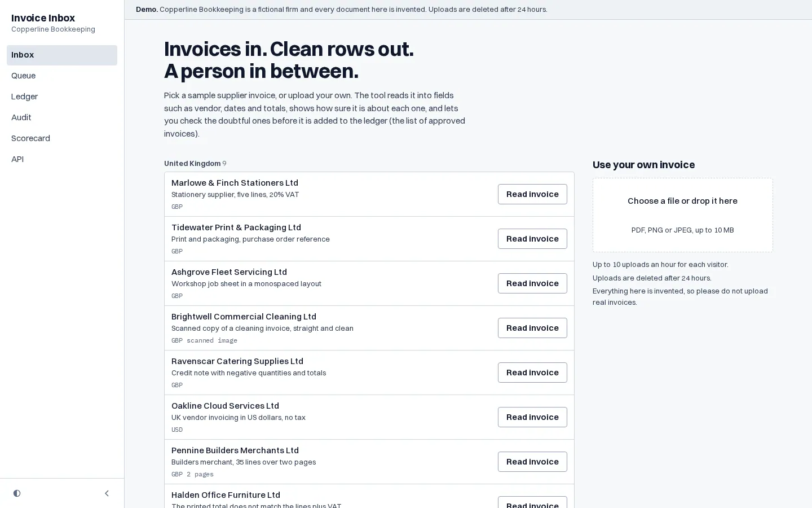This screenshot has width=812, height=508.
Task: Read the Marlowe & Finch Stationers invoice
Action: pos(532,194)
